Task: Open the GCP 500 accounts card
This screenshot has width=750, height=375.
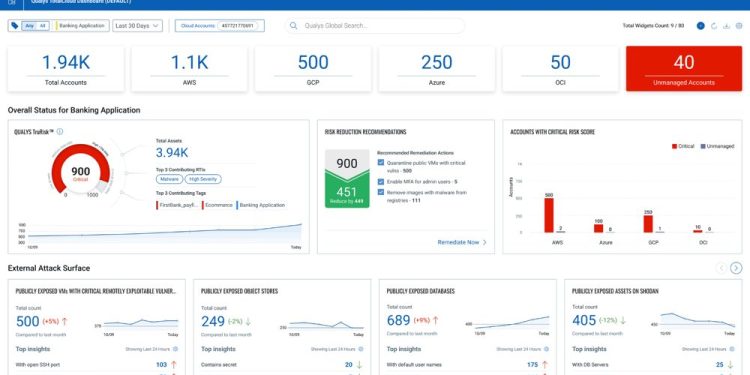Action: point(313,69)
